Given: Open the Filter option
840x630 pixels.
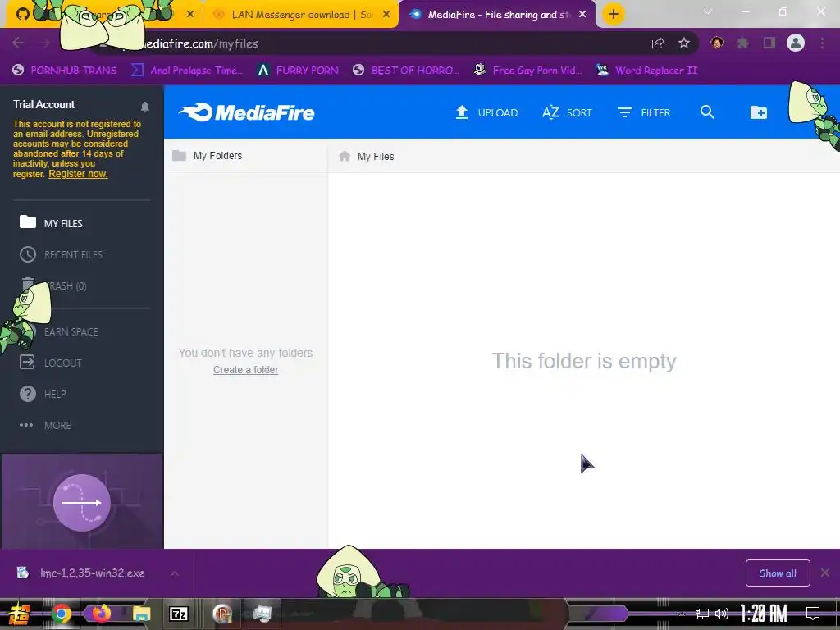Looking at the screenshot, I should tap(644, 112).
